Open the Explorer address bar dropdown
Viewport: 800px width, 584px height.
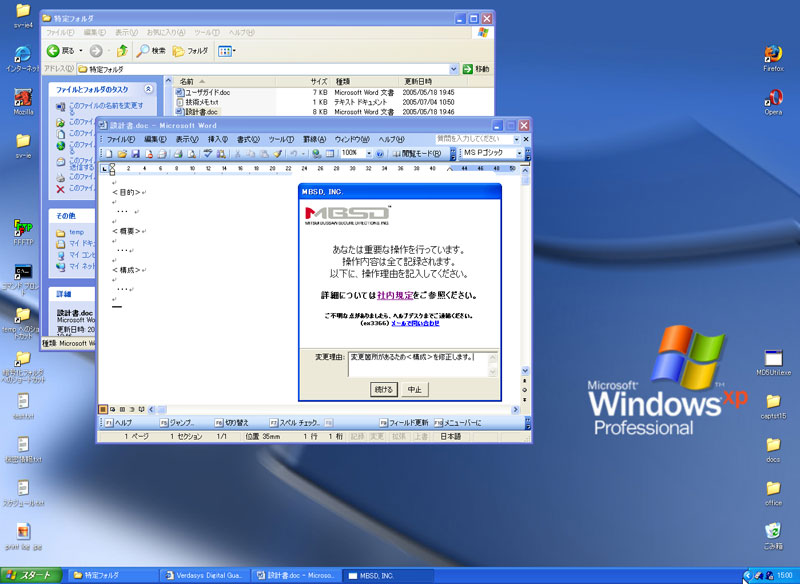453,69
